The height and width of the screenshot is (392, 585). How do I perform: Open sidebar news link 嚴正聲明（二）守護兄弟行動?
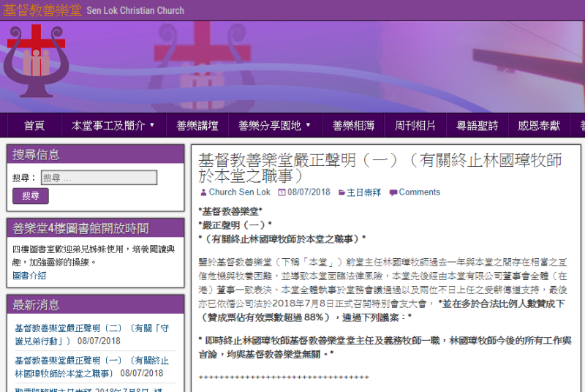(x=91, y=335)
